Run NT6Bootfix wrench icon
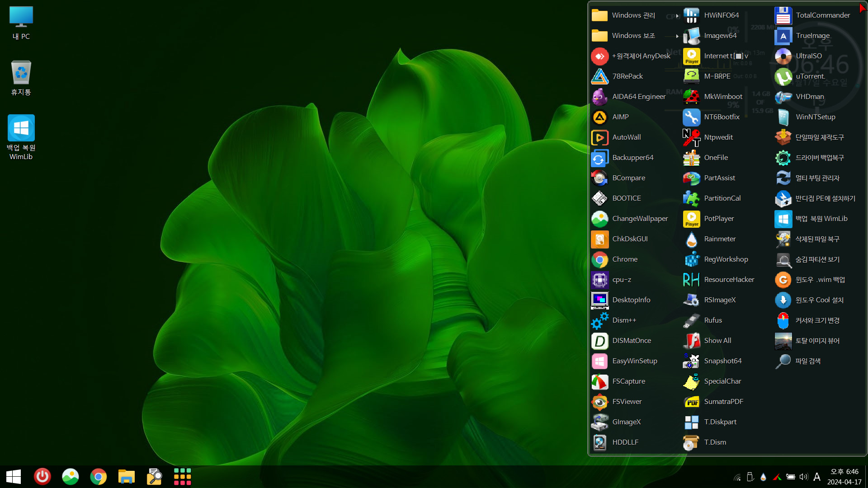Screen dimensions: 868x488 pyautogui.click(x=692, y=117)
